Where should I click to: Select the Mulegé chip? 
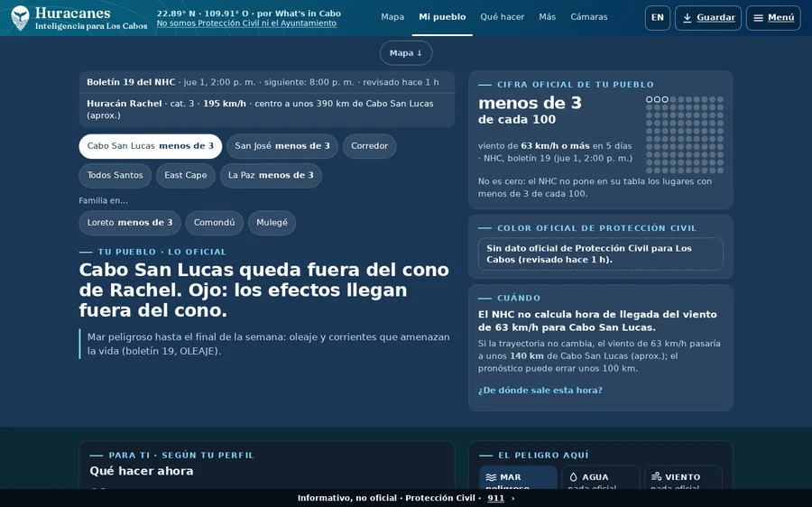272,223
